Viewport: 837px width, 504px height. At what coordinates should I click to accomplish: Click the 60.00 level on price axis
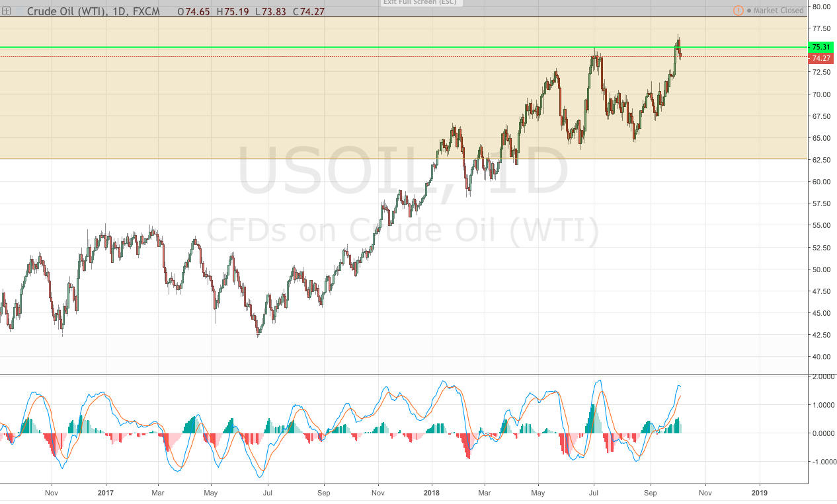[820, 182]
